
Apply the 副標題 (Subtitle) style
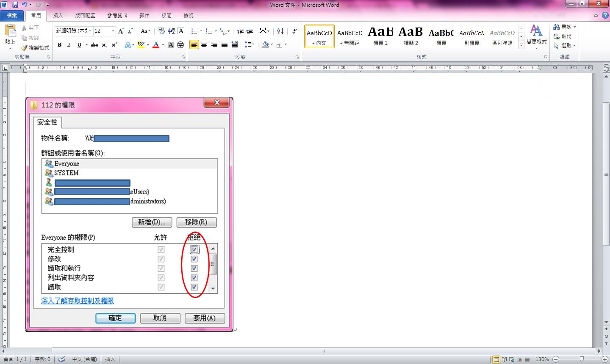472,36
